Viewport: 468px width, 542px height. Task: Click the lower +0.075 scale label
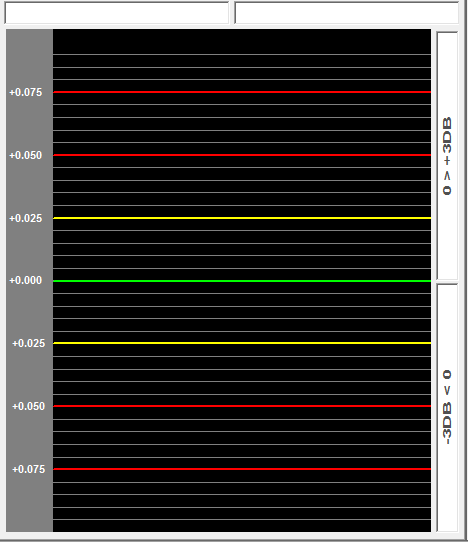28,469
